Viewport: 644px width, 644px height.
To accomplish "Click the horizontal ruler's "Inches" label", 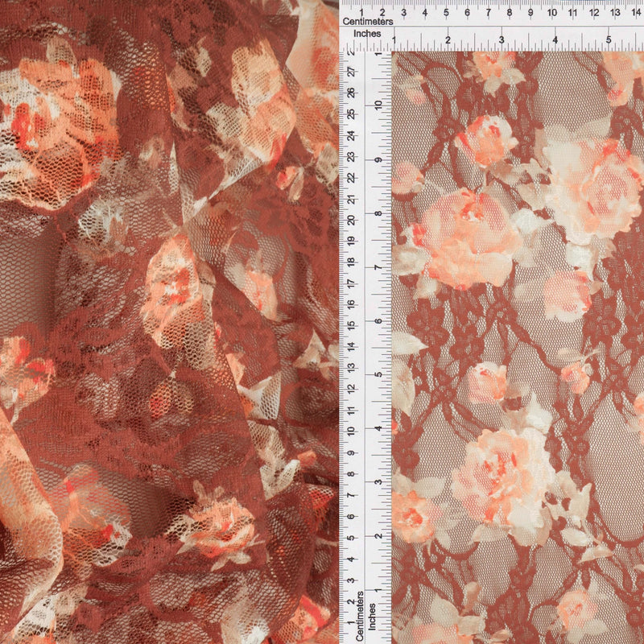I will [x=367, y=34].
